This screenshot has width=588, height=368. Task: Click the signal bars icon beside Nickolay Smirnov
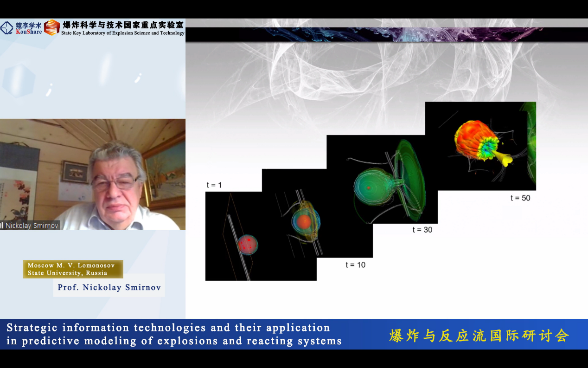click(x=2, y=226)
